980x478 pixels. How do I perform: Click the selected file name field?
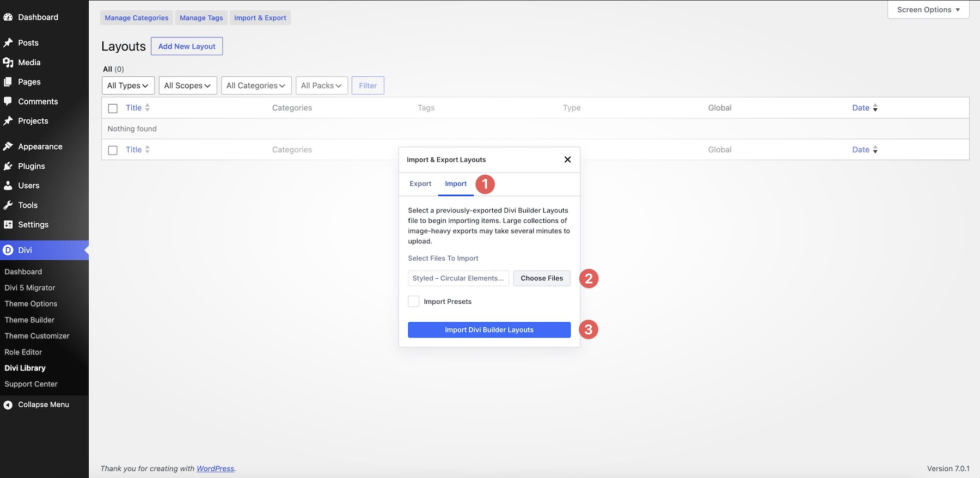(458, 278)
